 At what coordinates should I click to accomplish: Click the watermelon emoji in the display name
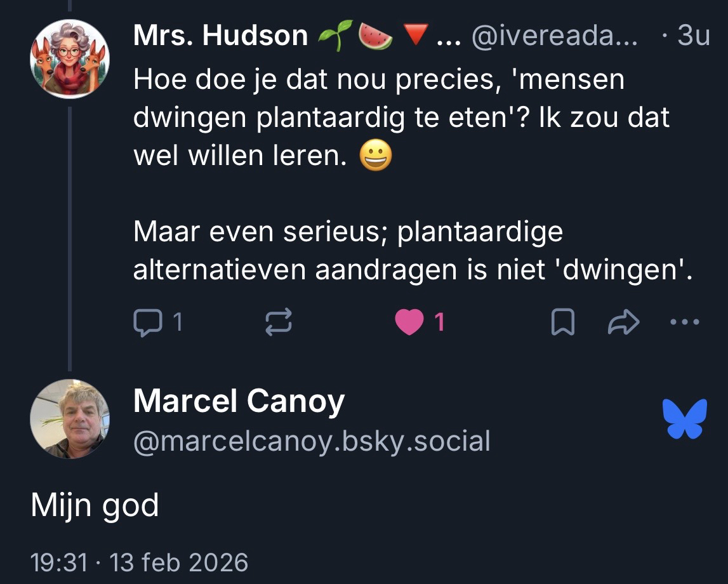pos(375,36)
